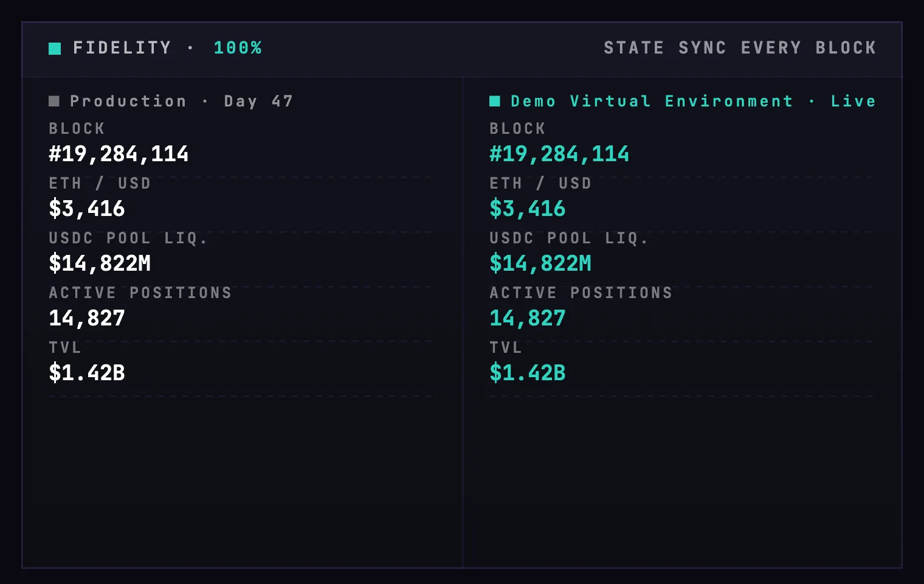Click the teal square beside Demo Virtual Environment
Screen dimensions: 924x584
pos(495,101)
